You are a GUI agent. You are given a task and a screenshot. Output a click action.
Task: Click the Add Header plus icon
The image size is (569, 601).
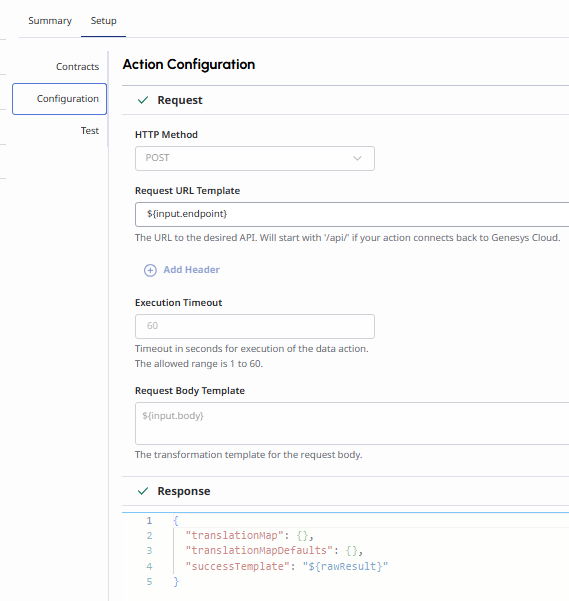[150, 270]
